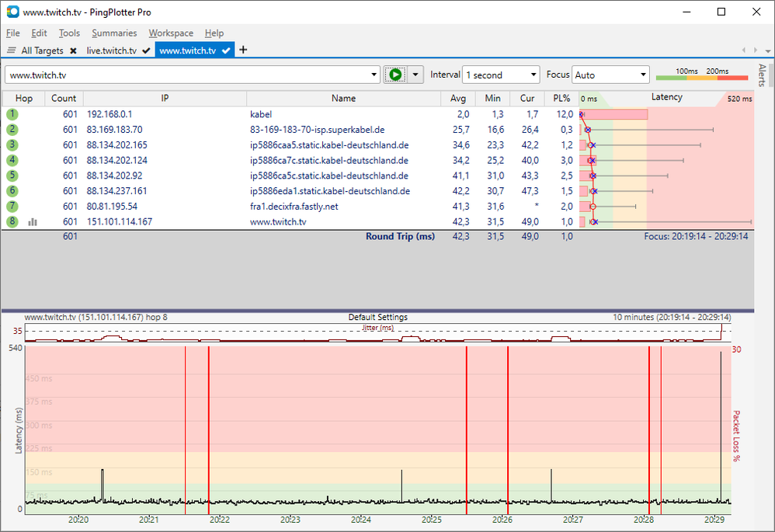Click the All Targets list icon

(12, 50)
